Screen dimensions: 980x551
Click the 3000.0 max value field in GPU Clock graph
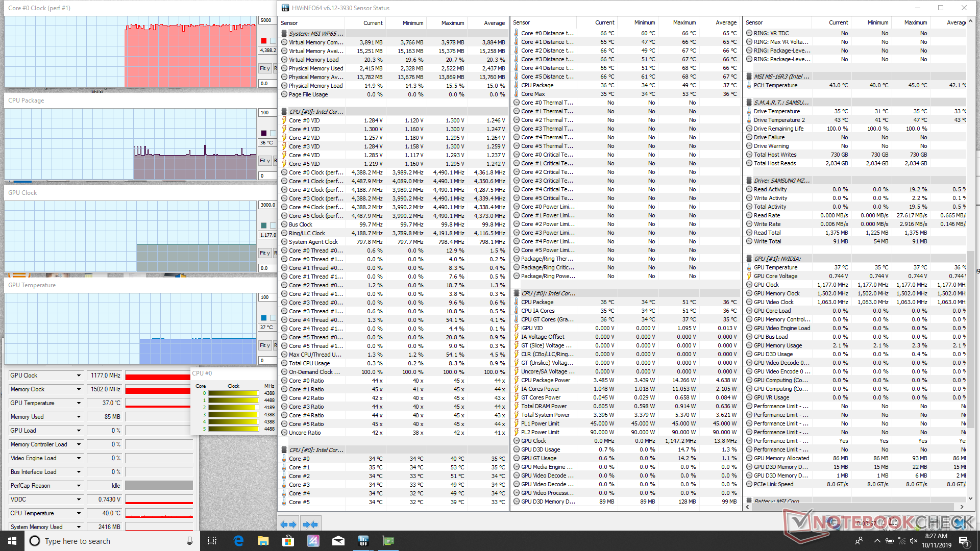pyautogui.click(x=267, y=205)
